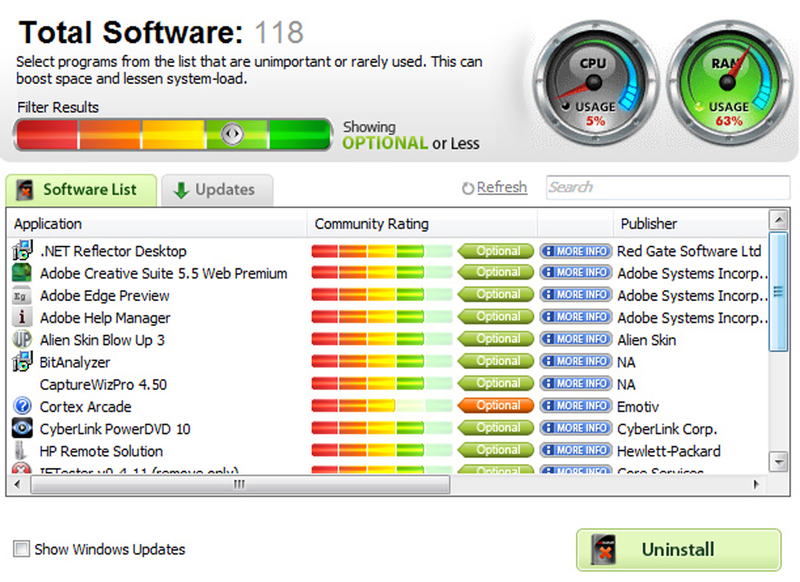
Task: Open More Info for Adobe Edge Preview
Action: pos(576,295)
